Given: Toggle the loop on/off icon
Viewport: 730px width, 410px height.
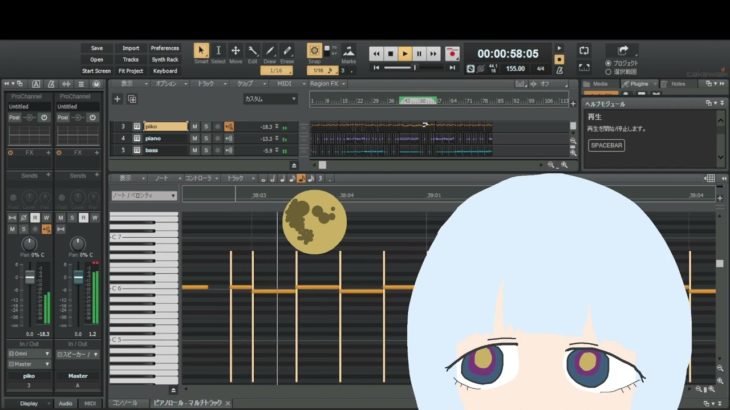Looking at the screenshot, I should coord(584,51).
